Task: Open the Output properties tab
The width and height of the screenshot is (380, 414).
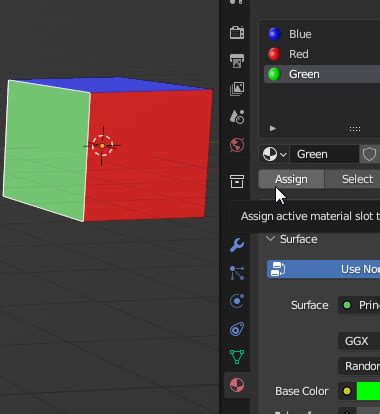Action: (x=237, y=60)
